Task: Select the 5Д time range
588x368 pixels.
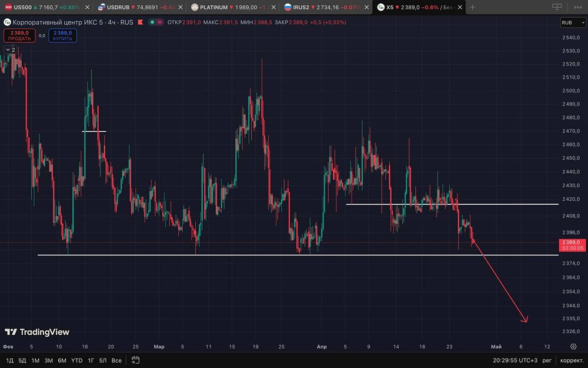Action: click(22, 360)
